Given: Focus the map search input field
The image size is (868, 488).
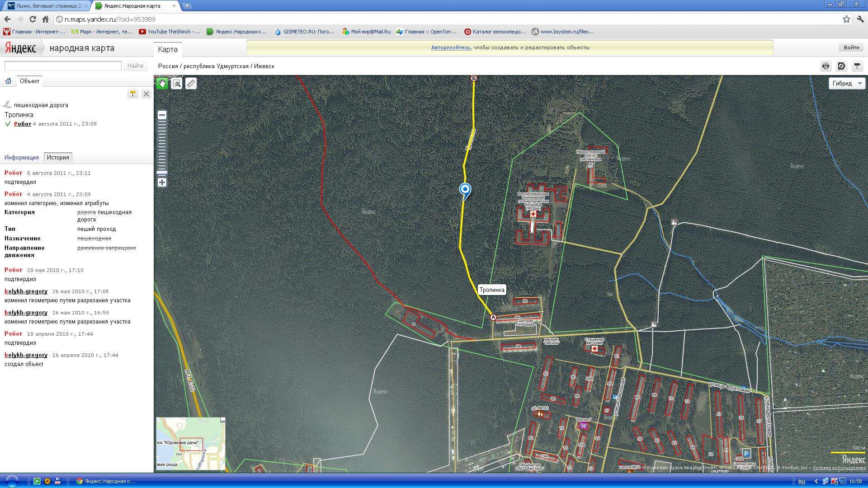Looking at the screenshot, I should pos(63,66).
